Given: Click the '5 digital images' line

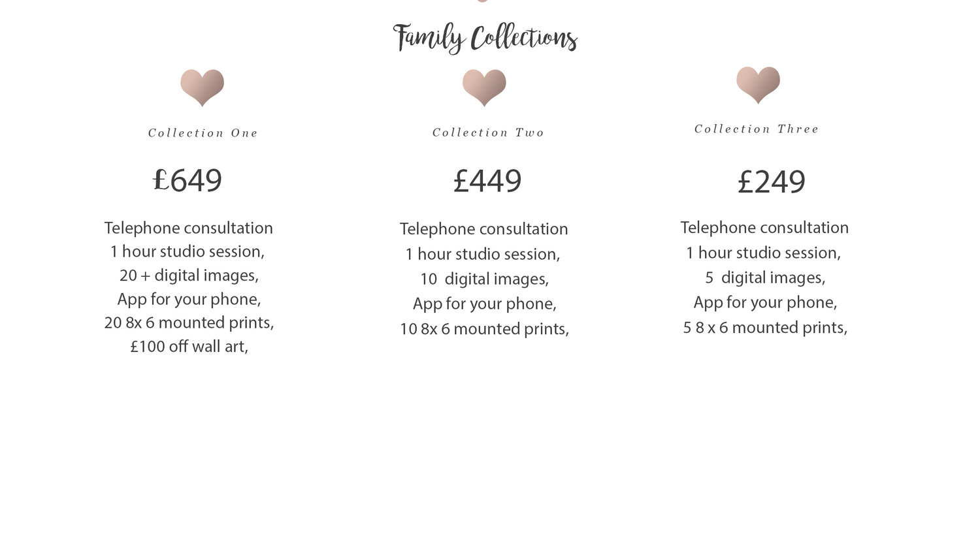Looking at the screenshot, I should coord(765,278).
